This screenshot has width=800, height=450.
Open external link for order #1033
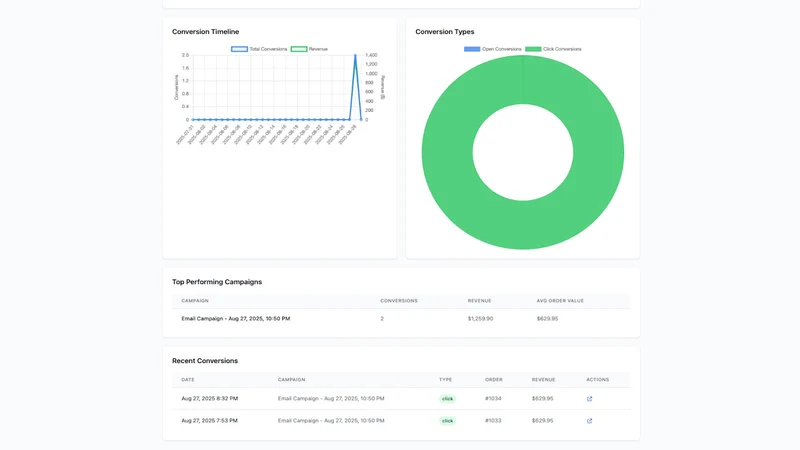pyautogui.click(x=589, y=421)
